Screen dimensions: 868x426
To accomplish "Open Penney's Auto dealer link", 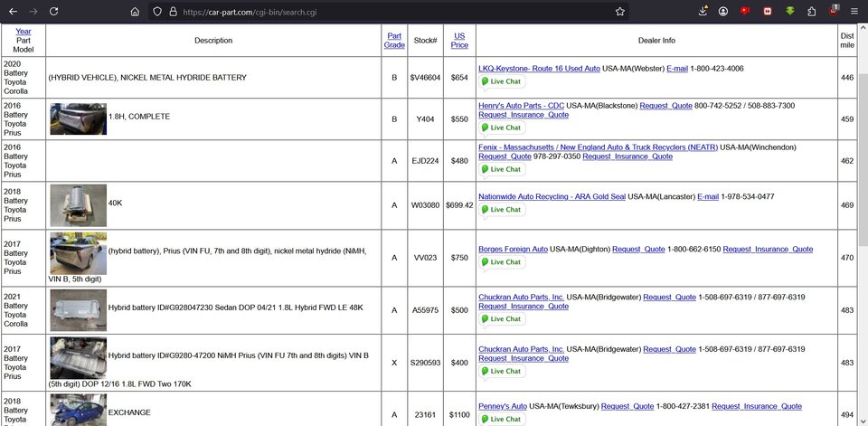I will [x=503, y=407].
